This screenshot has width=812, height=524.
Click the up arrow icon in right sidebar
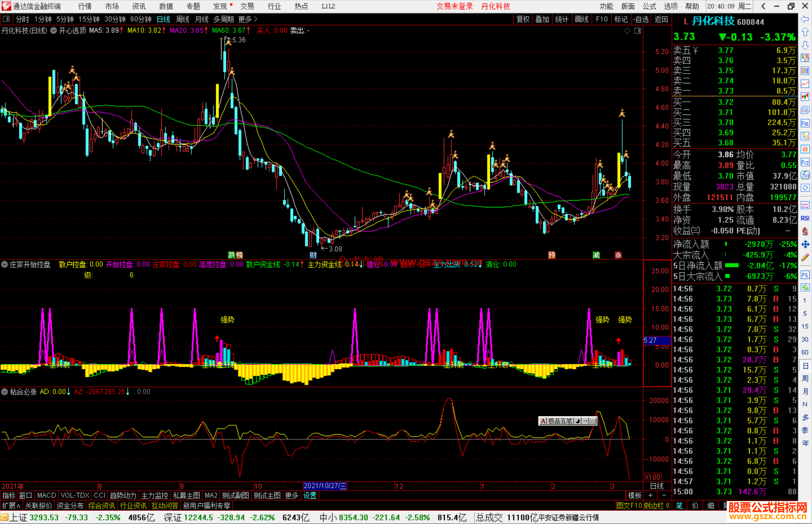805,32
